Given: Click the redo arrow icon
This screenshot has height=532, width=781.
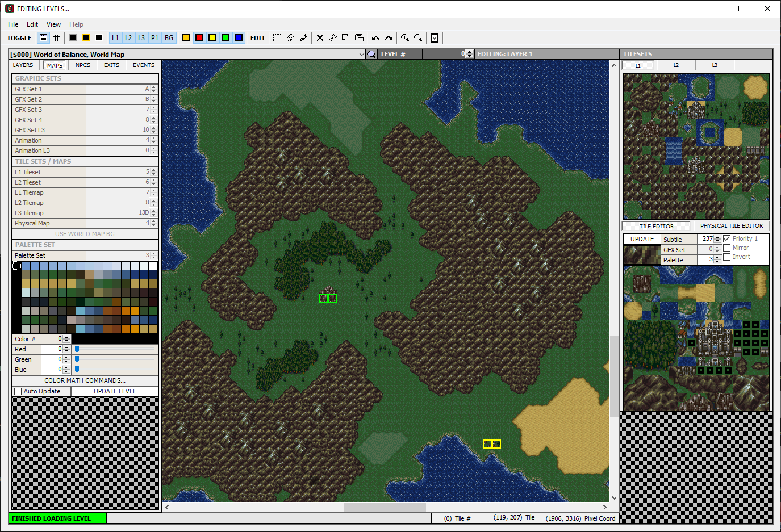Looking at the screenshot, I should pos(389,38).
